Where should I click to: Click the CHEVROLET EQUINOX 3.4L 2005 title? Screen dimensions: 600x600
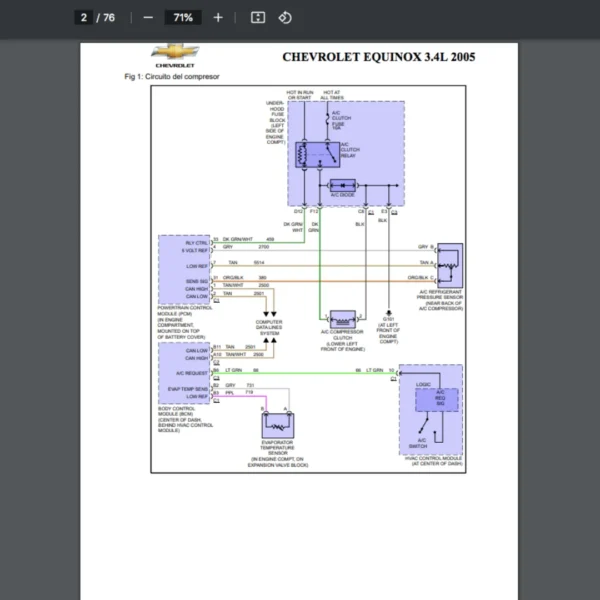pos(379,57)
